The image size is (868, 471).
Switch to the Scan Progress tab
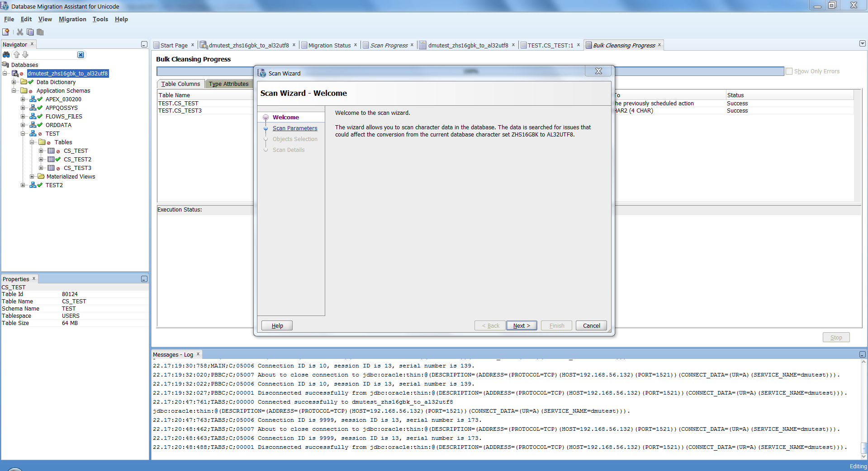[389, 45]
